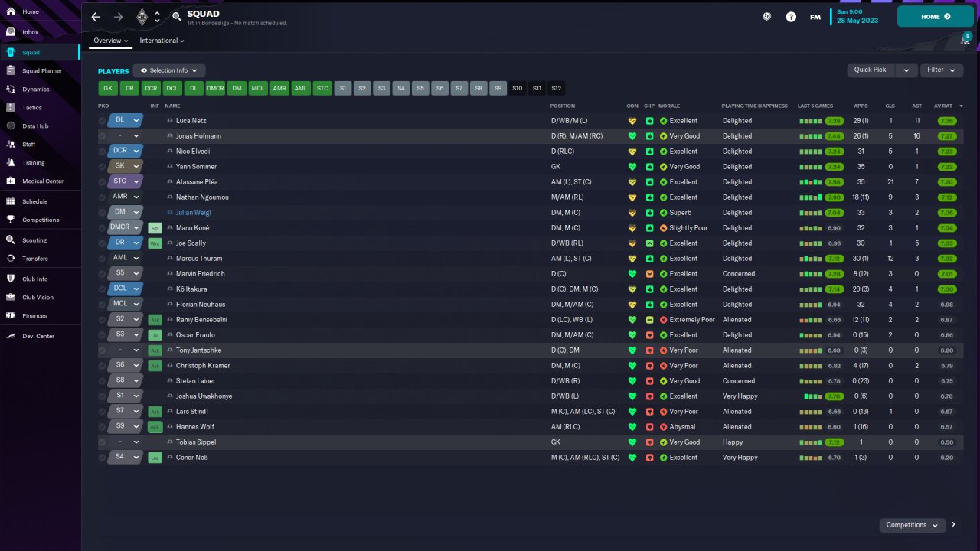Open the Dev. Center in the sidebar

pyautogui.click(x=40, y=336)
